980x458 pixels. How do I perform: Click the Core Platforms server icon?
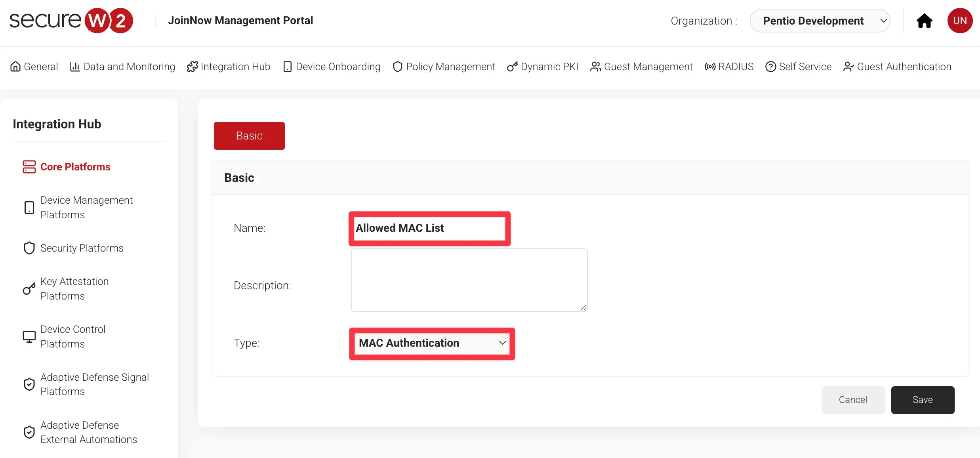pos(29,167)
